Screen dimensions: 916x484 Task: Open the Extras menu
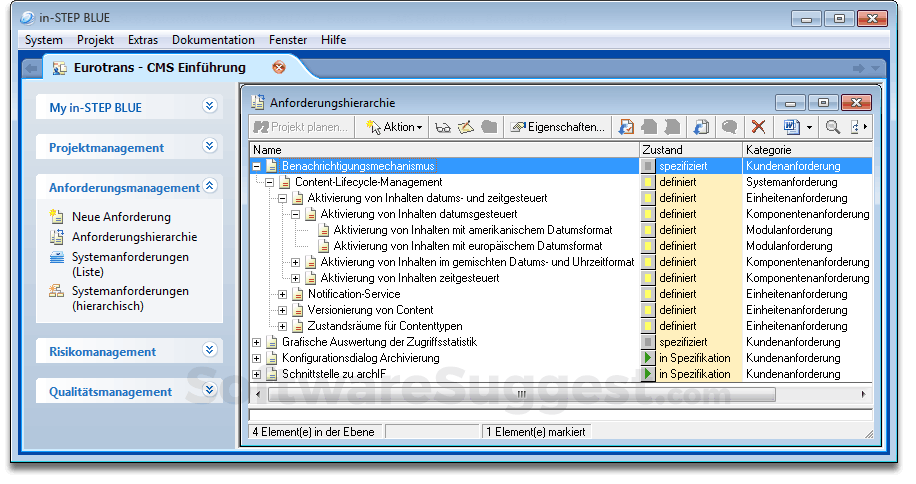tap(143, 40)
